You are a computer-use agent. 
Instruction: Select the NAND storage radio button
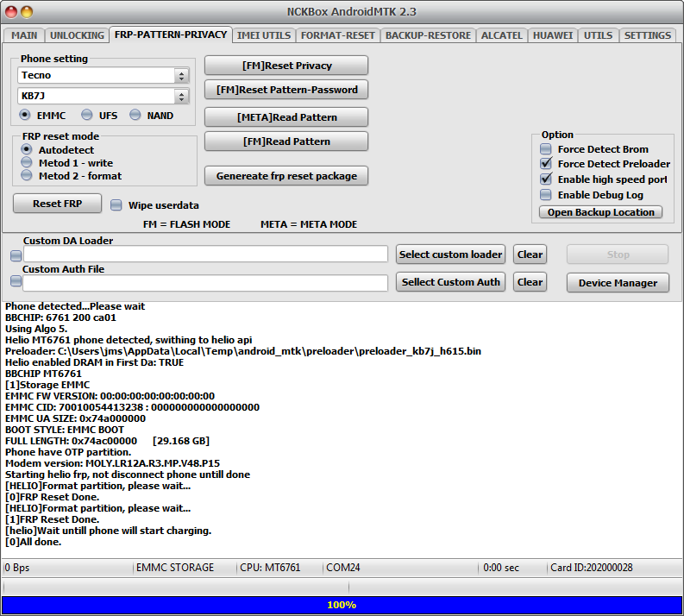(x=135, y=115)
